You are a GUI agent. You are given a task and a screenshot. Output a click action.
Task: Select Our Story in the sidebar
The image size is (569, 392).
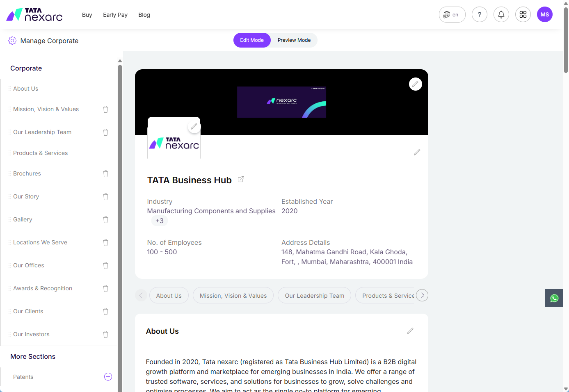tap(26, 196)
